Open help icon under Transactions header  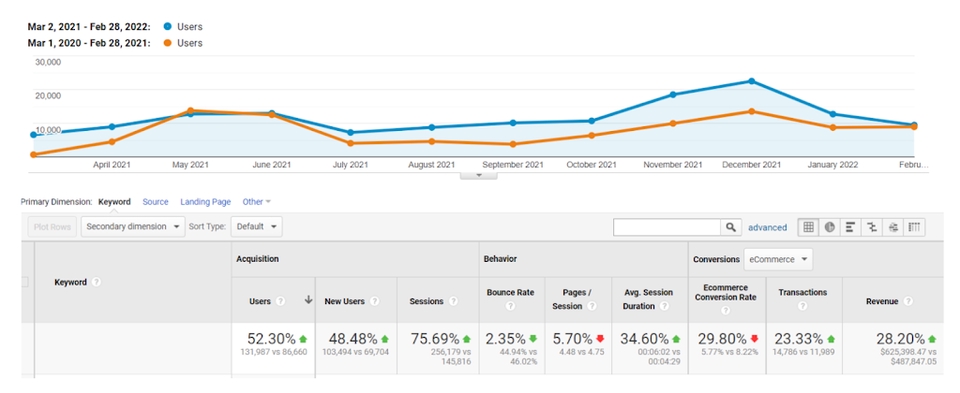802,306
